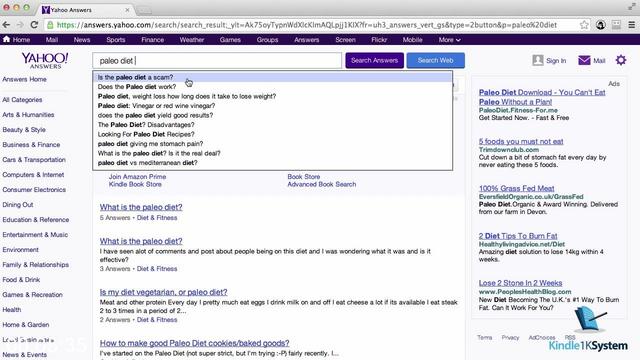The height and width of the screenshot is (360, 640).
Task: Close the Yahoo Answers browser tab
Action: pyautogui.click(x=127, y=10)
